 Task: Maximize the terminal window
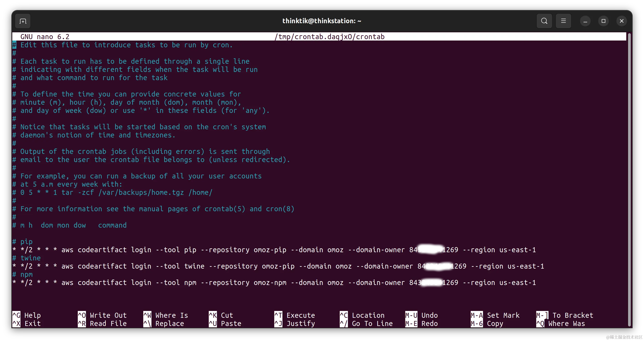[x=603, y=21]
